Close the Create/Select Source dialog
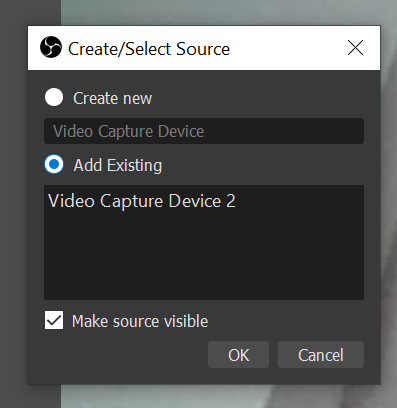 (355, 48)
